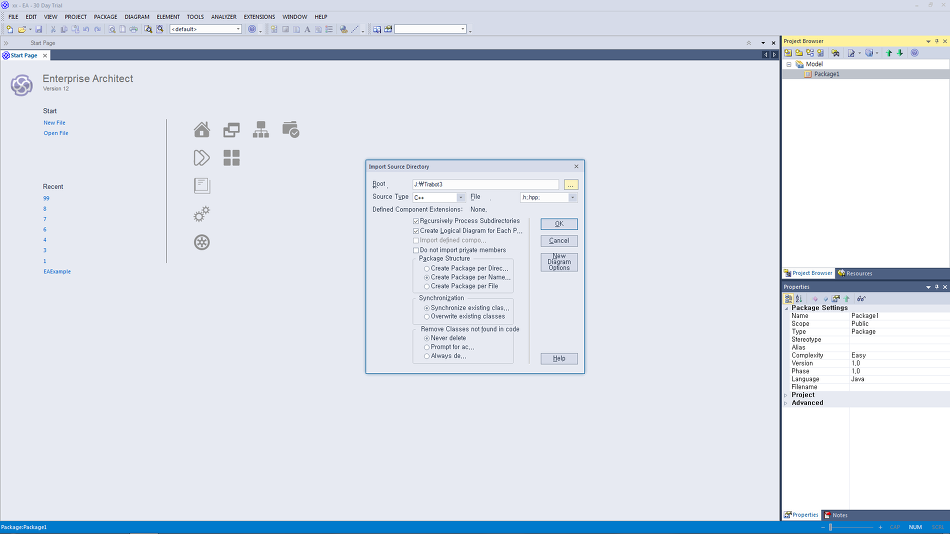Click the zoom slider handle in status bar
This screenshot has height=534, width=950.
tap(831, 527)
